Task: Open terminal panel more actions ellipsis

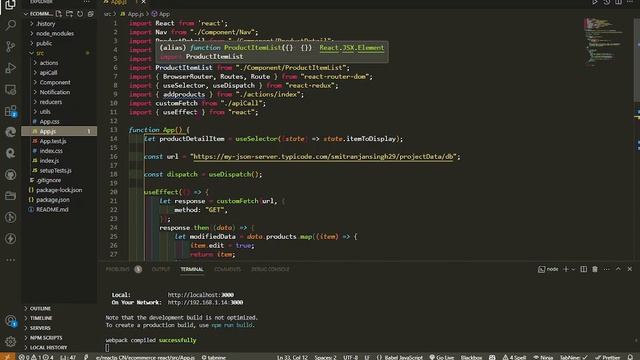Action: pos(607,269)
